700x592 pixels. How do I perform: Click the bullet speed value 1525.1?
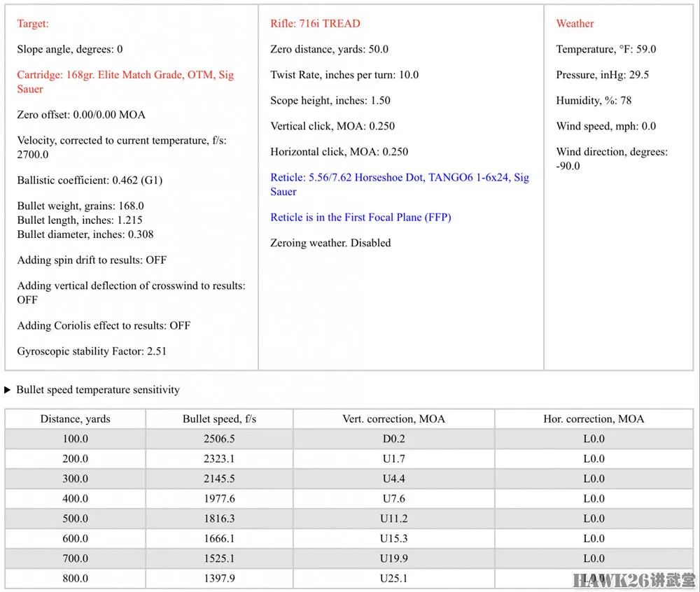[x=219, y=558]
